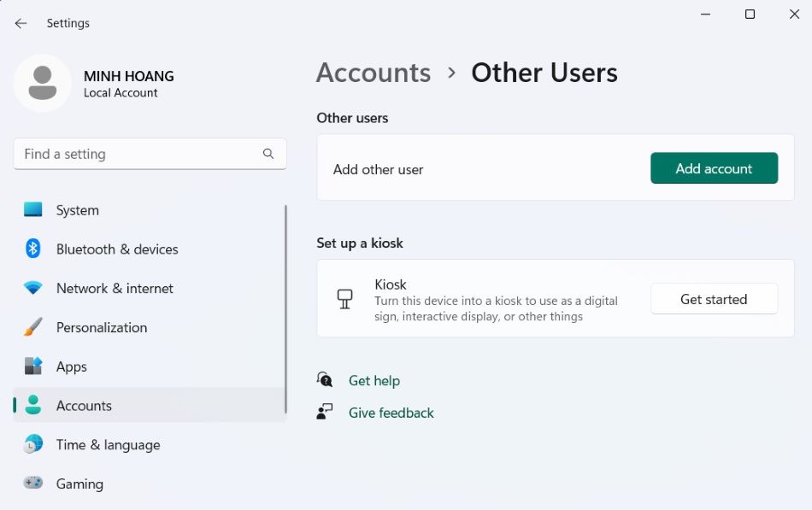Click the Kiosk device icon
812x510 pixels.
[x=345, y=299]
